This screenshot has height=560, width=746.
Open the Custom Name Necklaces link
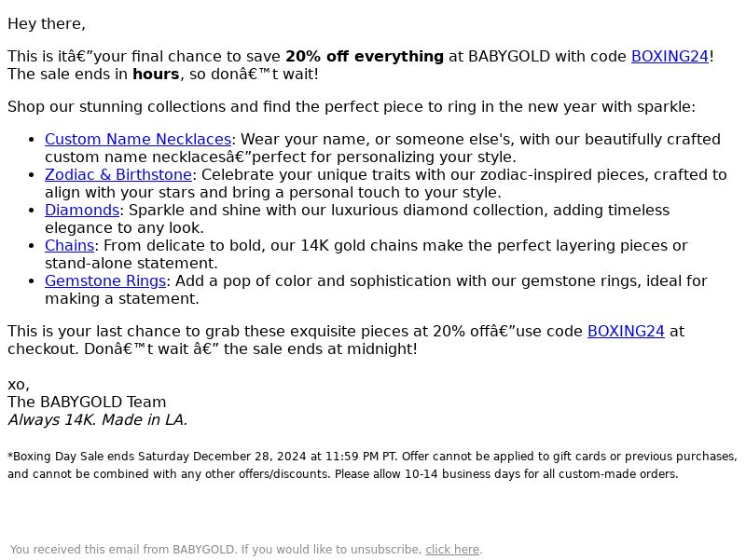tap(138, 139)
